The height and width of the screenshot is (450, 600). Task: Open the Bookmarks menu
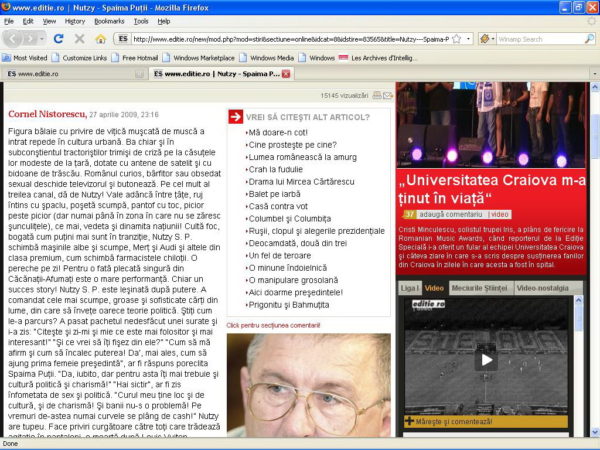tap(109, 20)
